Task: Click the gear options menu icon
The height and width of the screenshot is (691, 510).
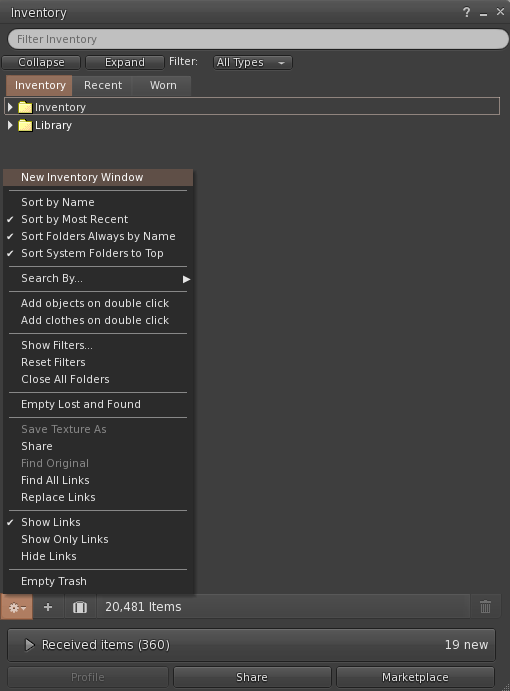Action: pos(17,607)
